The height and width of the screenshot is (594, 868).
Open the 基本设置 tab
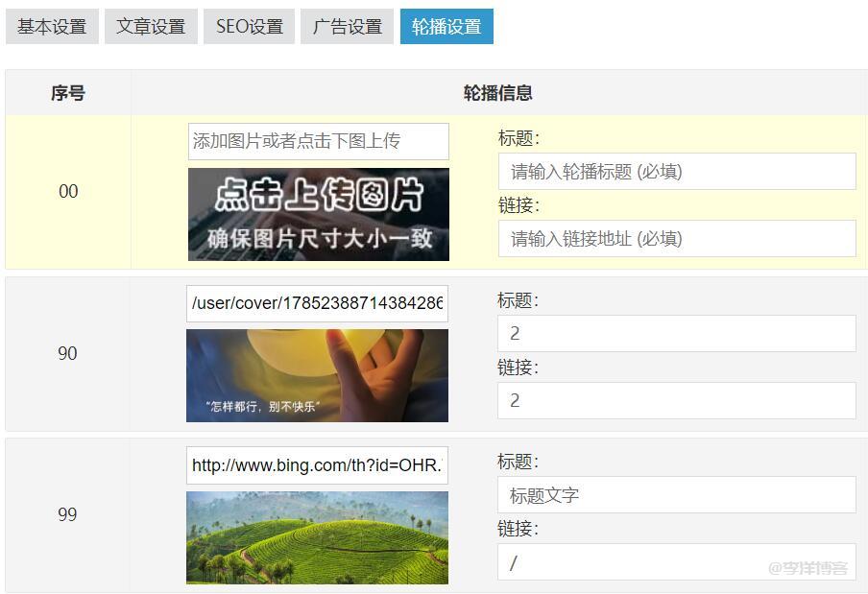(x=52, y=27)
